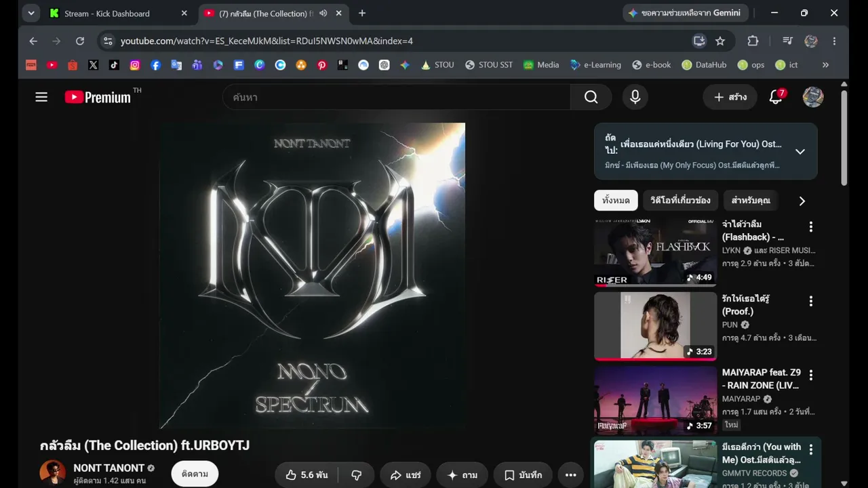
Task: Select the ทั้งหมด filter chip
Action: coord(616,201)
